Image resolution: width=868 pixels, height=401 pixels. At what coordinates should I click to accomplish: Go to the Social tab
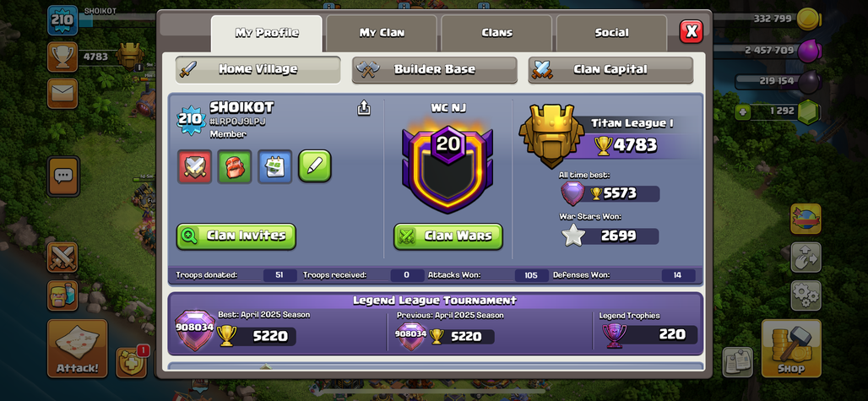pos(611,33)
